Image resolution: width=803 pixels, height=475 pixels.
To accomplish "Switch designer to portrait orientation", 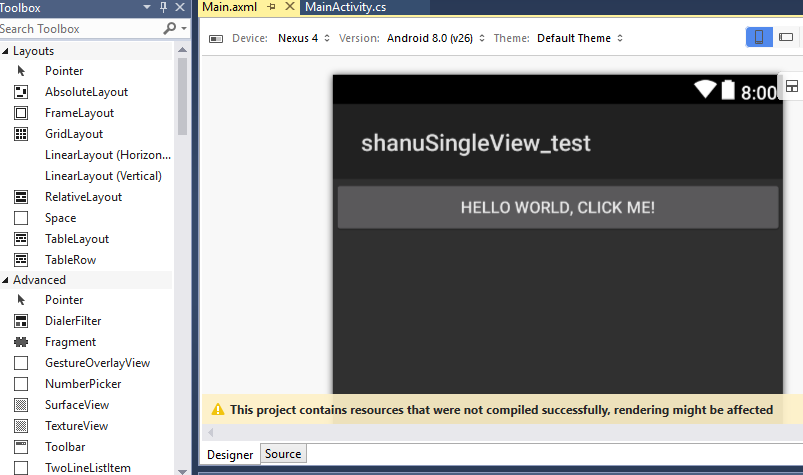I will click(759, 37).
